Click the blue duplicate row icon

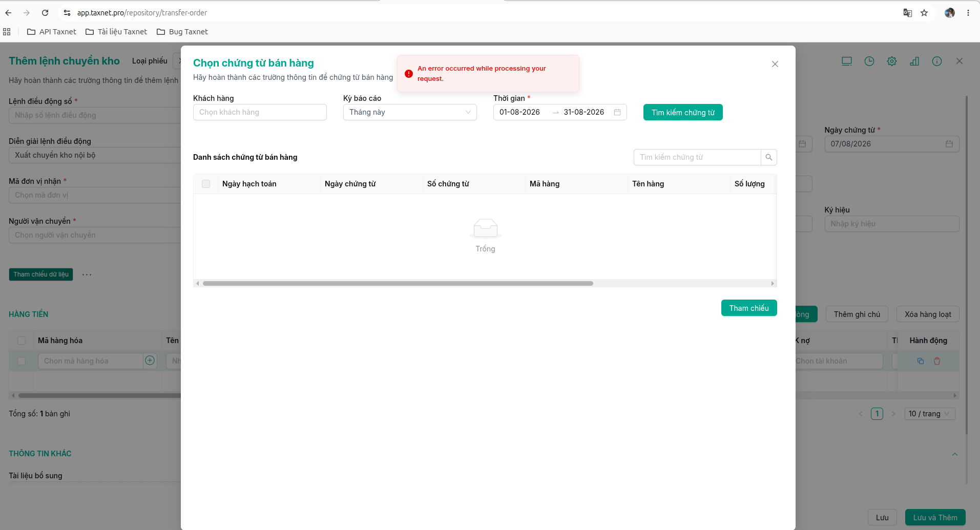point(921,361)
